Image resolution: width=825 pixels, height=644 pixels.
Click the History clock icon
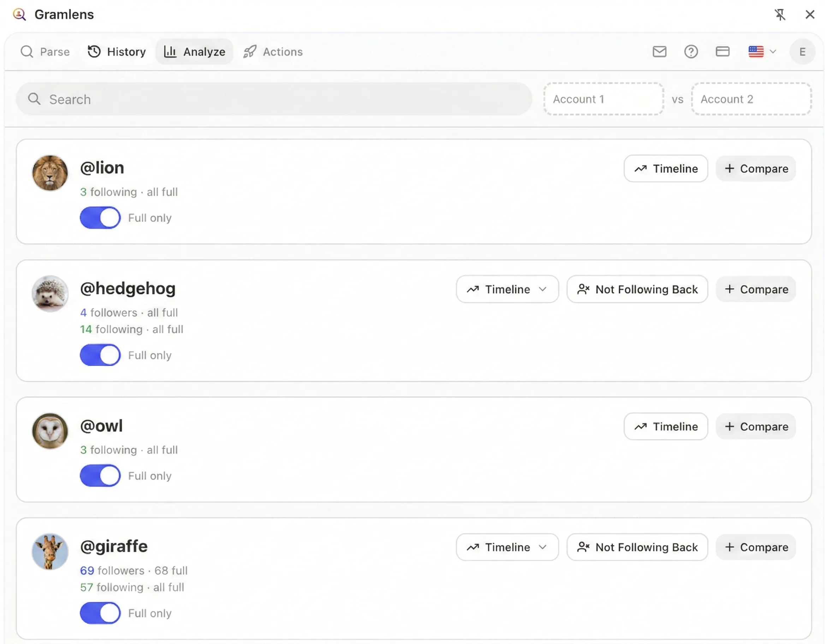click(94, 52)
